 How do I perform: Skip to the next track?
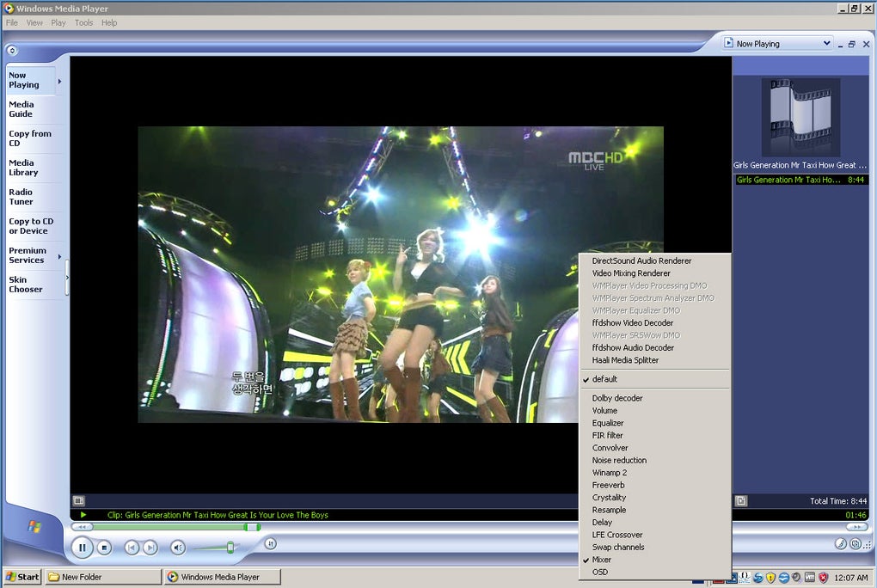[x=150, y=548]
